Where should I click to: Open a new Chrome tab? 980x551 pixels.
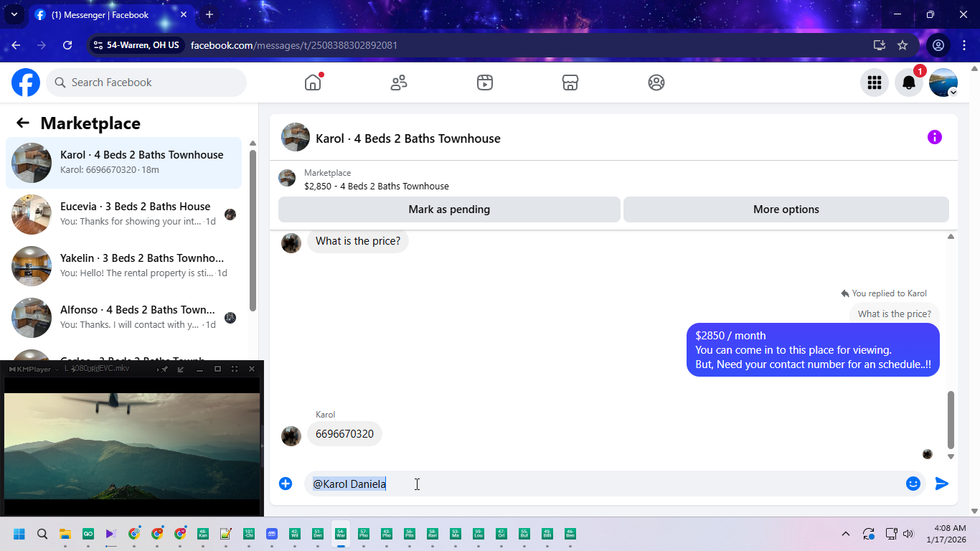[x=209, y=14]
